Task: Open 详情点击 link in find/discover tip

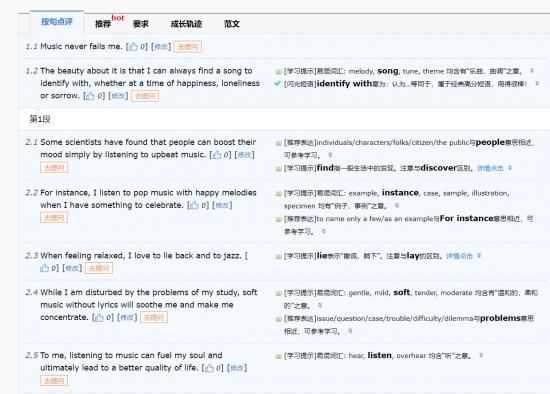Action: click(x=490, y=168)
